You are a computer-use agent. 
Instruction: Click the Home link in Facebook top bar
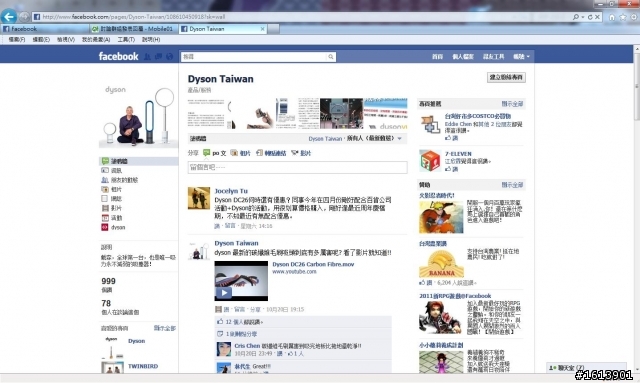coord(437,57)
